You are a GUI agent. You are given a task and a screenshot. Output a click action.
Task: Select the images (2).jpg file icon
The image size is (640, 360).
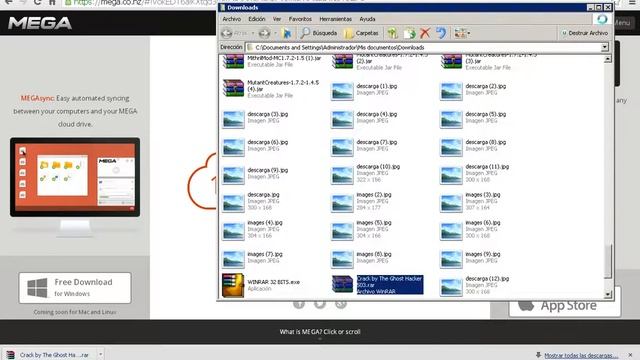342,203
